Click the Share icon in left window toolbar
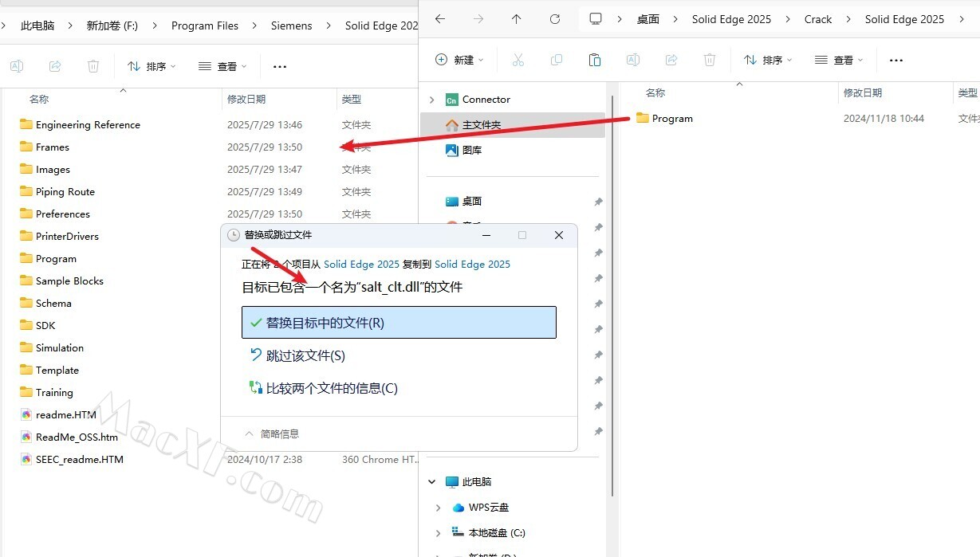This screenshot has height=557, width=980. pos(55,66)
